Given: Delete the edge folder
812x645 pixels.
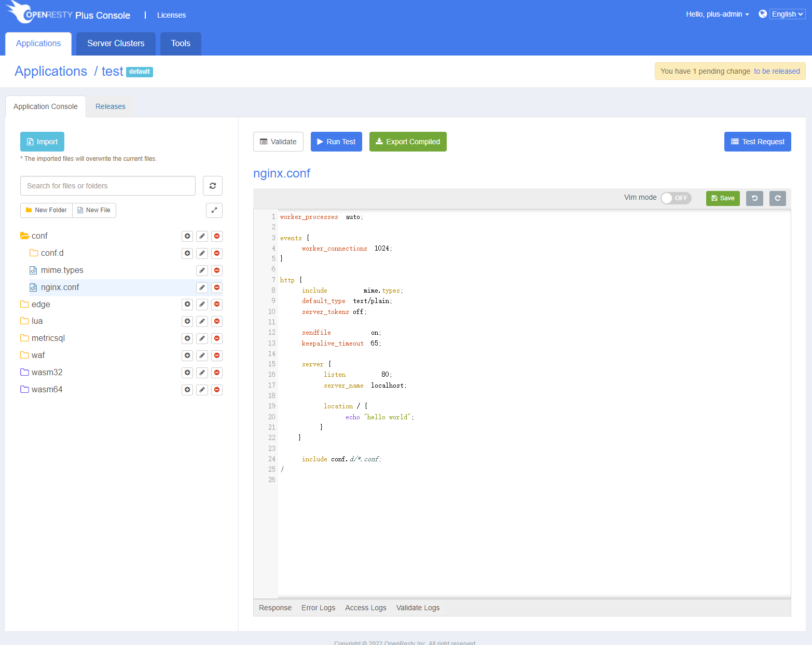Looking at the screenshot, I should tap(217, 304).
